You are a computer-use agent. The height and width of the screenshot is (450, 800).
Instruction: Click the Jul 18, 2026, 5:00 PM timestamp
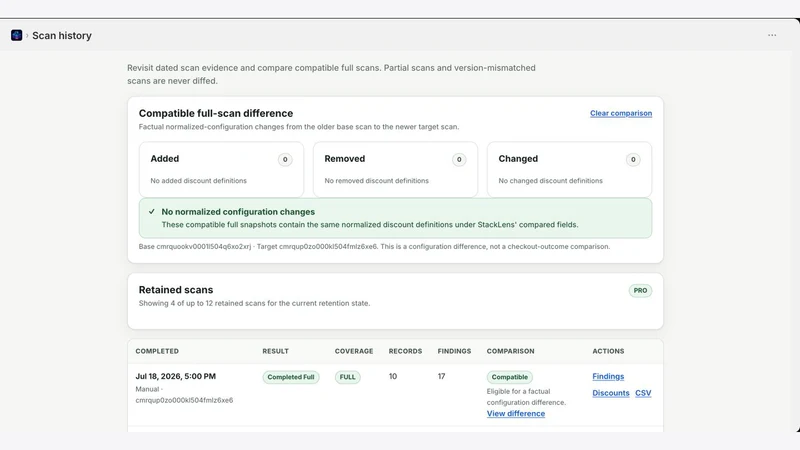pos(176,377)
